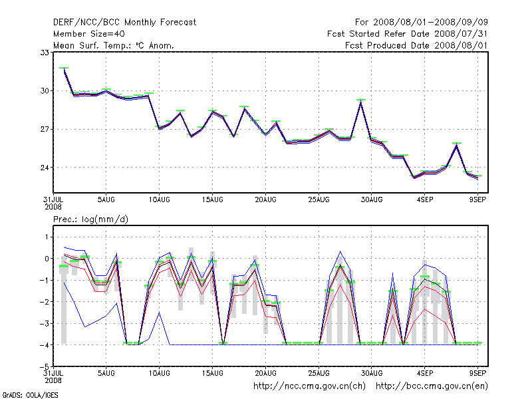The image size is (532, 399).
Task: Click the temperature spike between 4SEP and 9SEP
Action: [x=456, y=144]
